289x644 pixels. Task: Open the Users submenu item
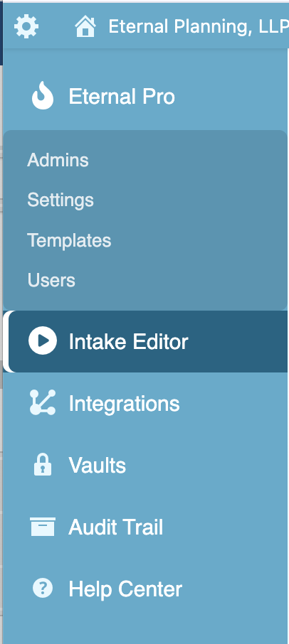(51, 280)
